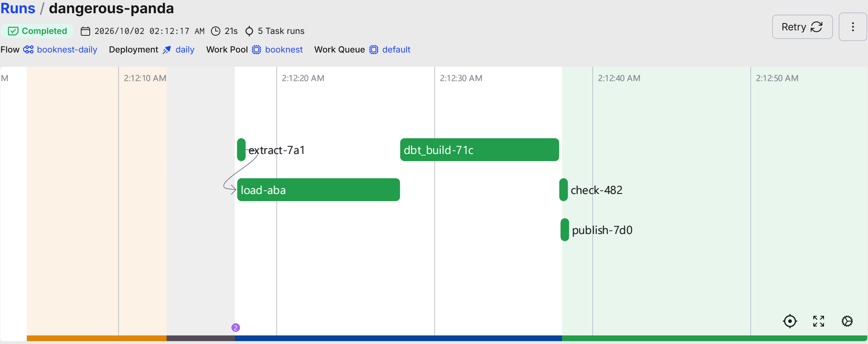Select the load-aba task bar
Image resolution: width=868 pixels, height=344 pixels.
318,190
